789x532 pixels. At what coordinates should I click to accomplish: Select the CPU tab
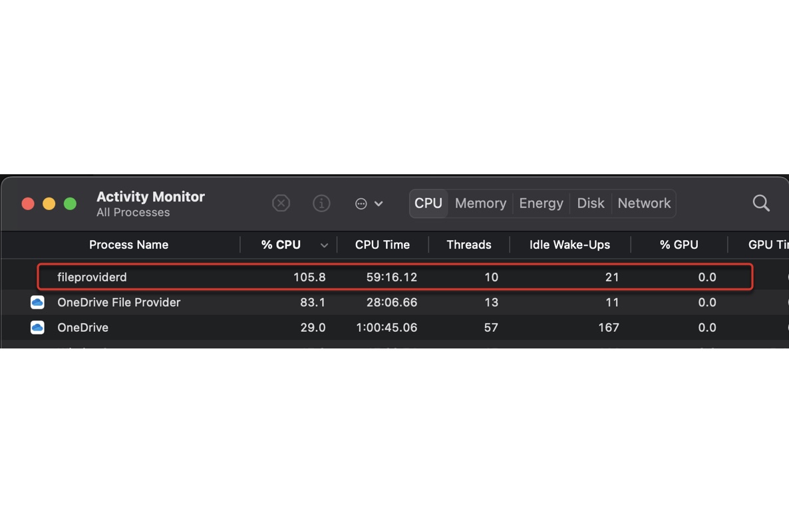pyautogui.click(x=428, y=203)
